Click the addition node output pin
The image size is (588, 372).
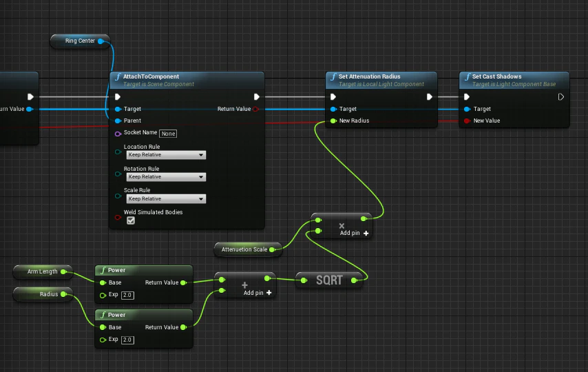coord(267,278)
